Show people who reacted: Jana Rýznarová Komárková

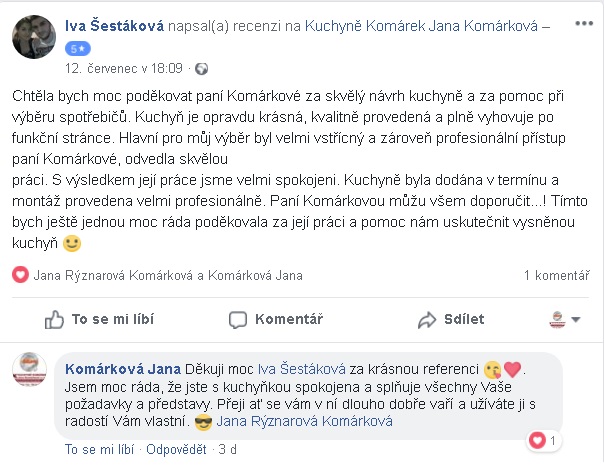click(113, 275)
